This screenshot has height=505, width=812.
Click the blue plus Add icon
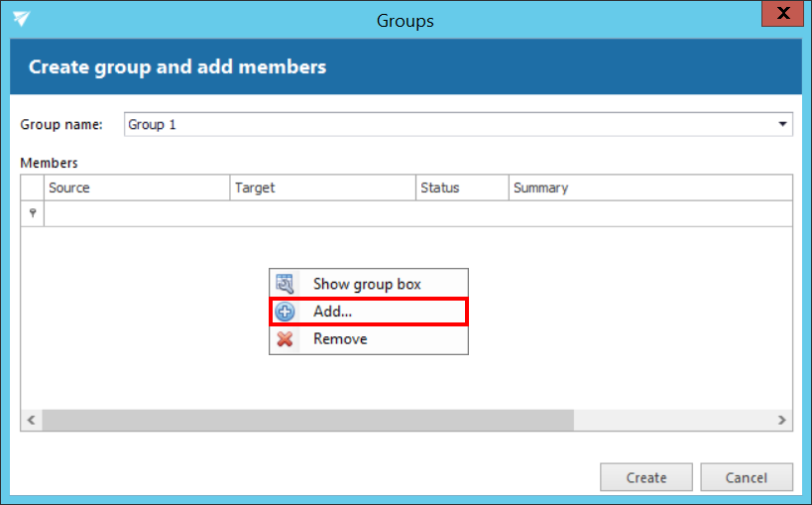[285, 312]
